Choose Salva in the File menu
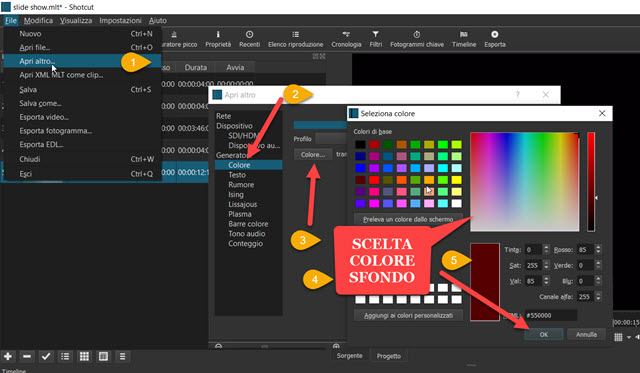 click(x=83, y=89)
